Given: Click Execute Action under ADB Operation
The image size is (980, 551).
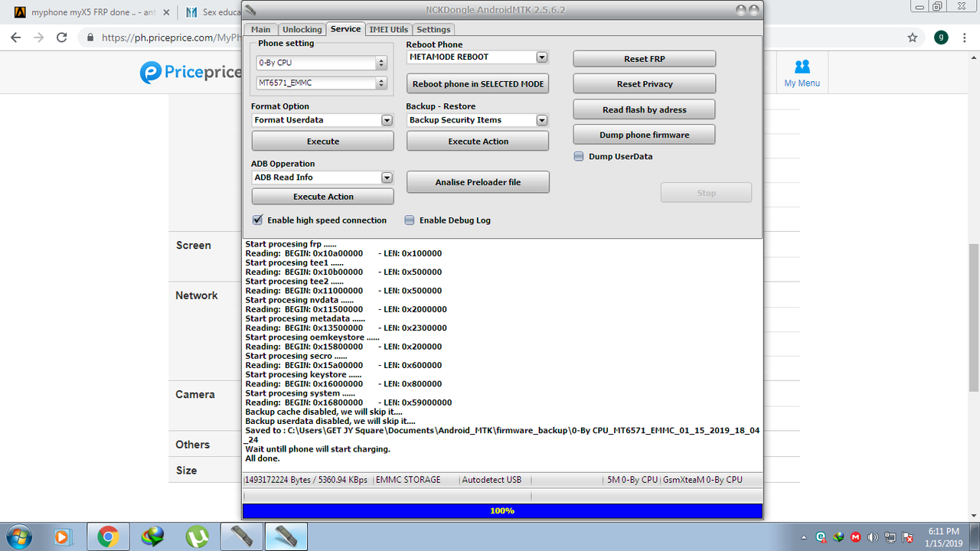Looking at the screenshot, I should point(323,197).
